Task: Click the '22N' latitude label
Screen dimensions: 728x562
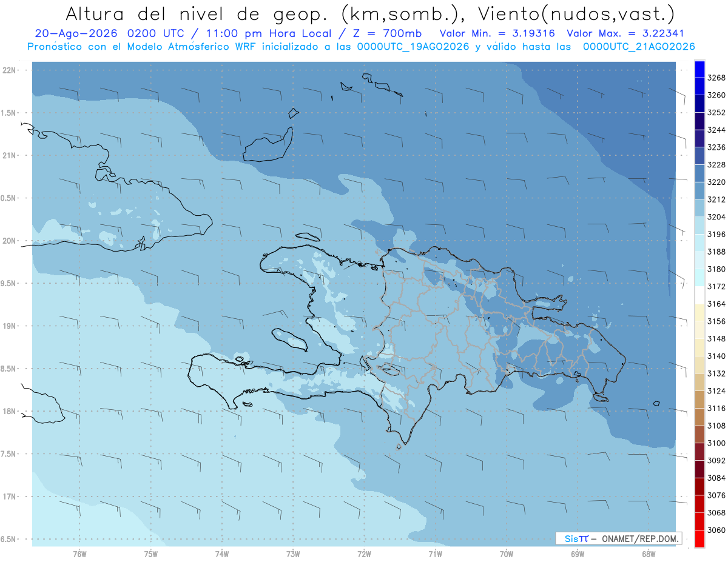Action: coord(10,70)
